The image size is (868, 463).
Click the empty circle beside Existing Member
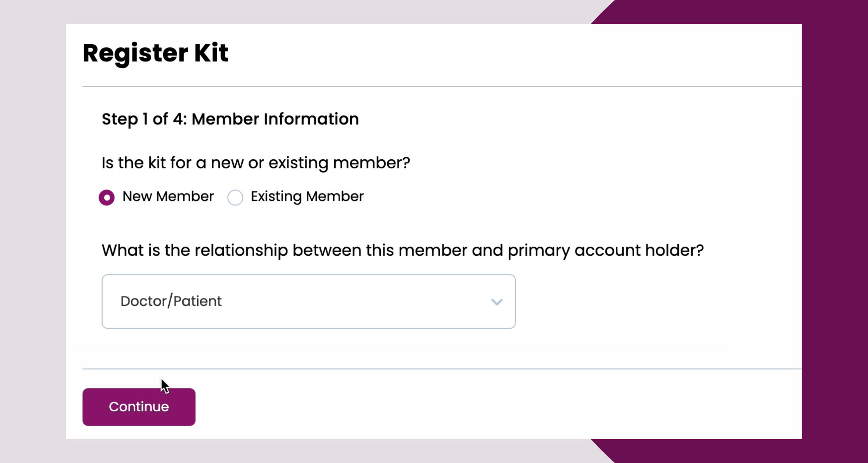point(235,198)
